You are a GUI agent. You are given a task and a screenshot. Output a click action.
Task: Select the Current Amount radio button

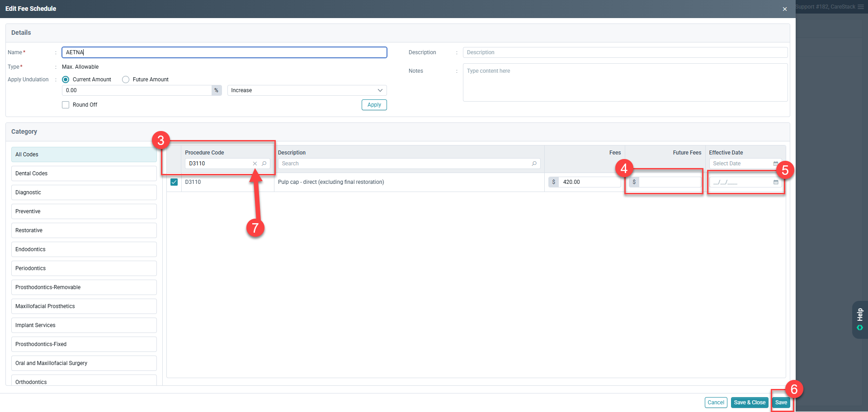pos(66,80)
